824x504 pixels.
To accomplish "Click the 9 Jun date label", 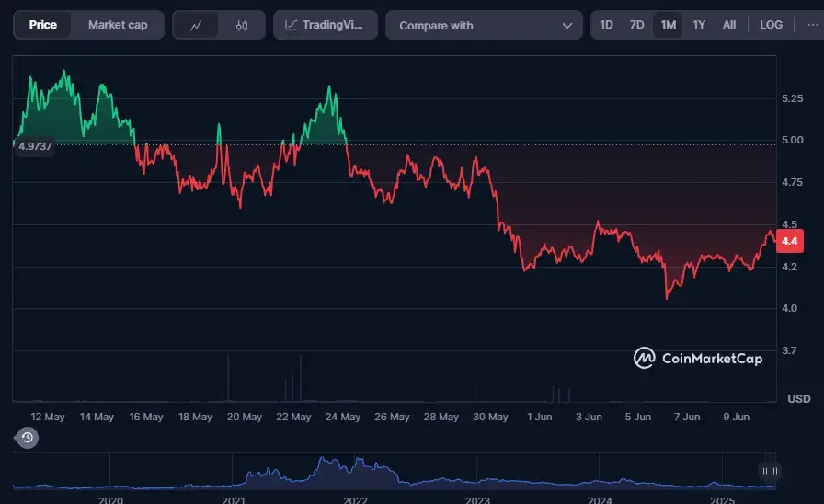I will [737, 417].
